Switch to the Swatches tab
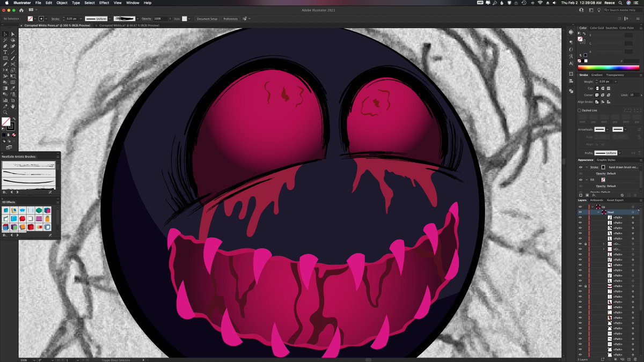Image resolution: width=644 pixels, height=362 pixels. pos(612,28)
